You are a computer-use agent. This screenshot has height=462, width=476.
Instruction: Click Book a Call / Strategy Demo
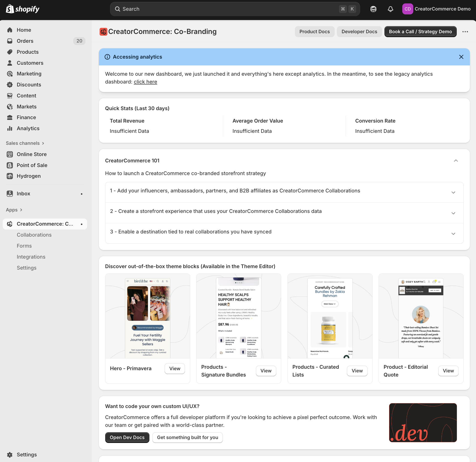point(420,31)
